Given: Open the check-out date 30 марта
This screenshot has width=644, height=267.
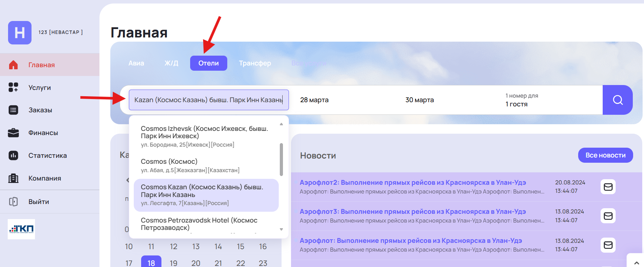Looking at the screenshot, I should point(420,100).
